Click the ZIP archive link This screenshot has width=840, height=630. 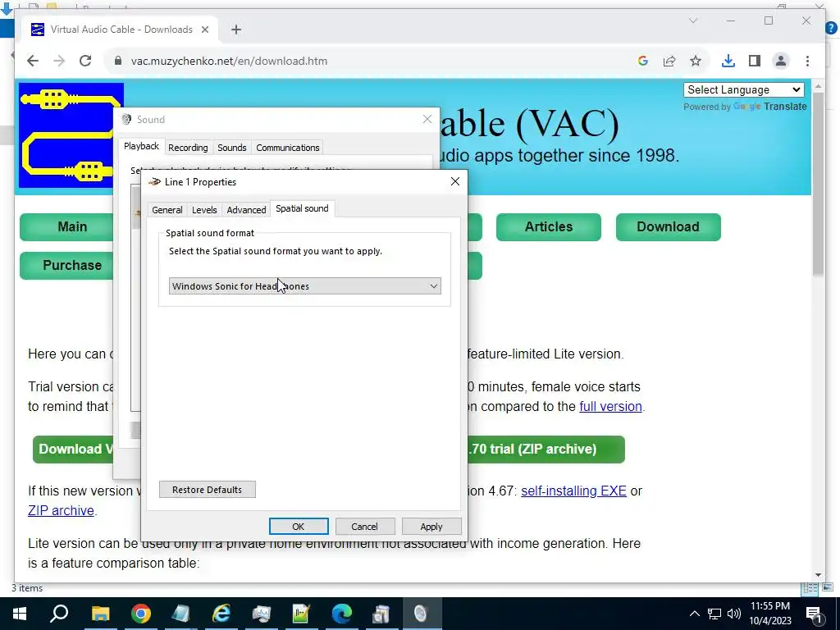(x=61, y=510)
